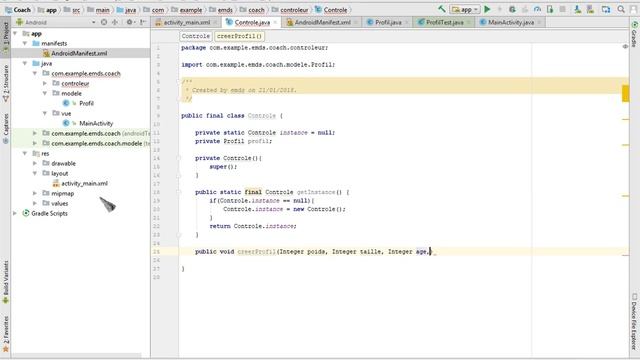This screenshot has width=640, height=360.
Task: Expand the controleur package
Action: pos(45,83)
